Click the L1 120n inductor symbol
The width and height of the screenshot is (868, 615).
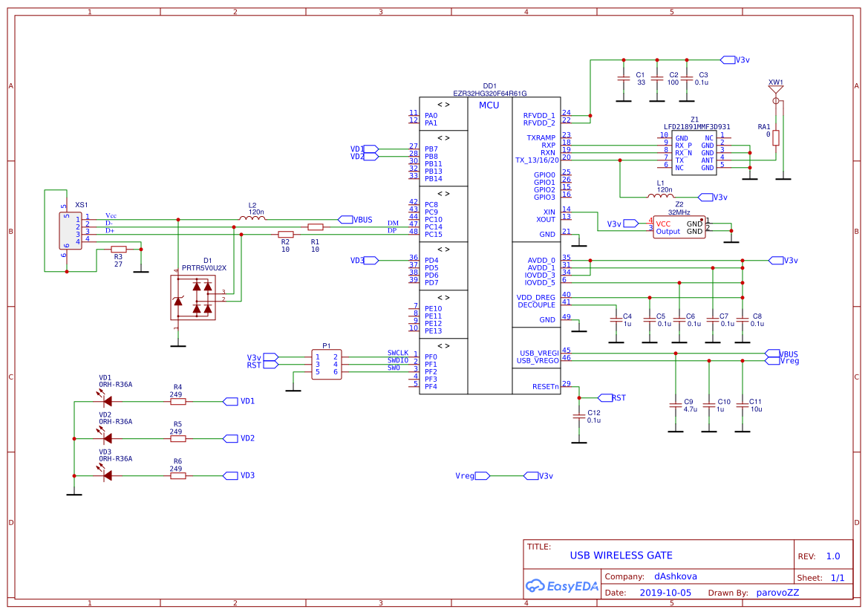(x=660, y=196)
